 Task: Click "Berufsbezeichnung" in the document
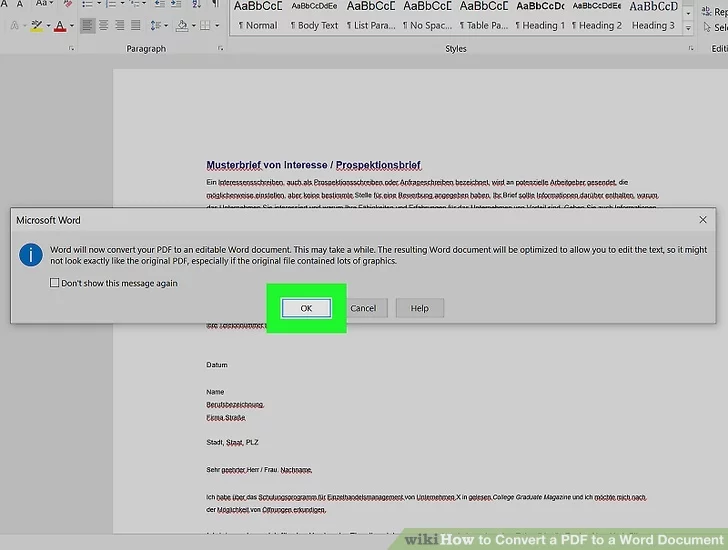(235, 405)
